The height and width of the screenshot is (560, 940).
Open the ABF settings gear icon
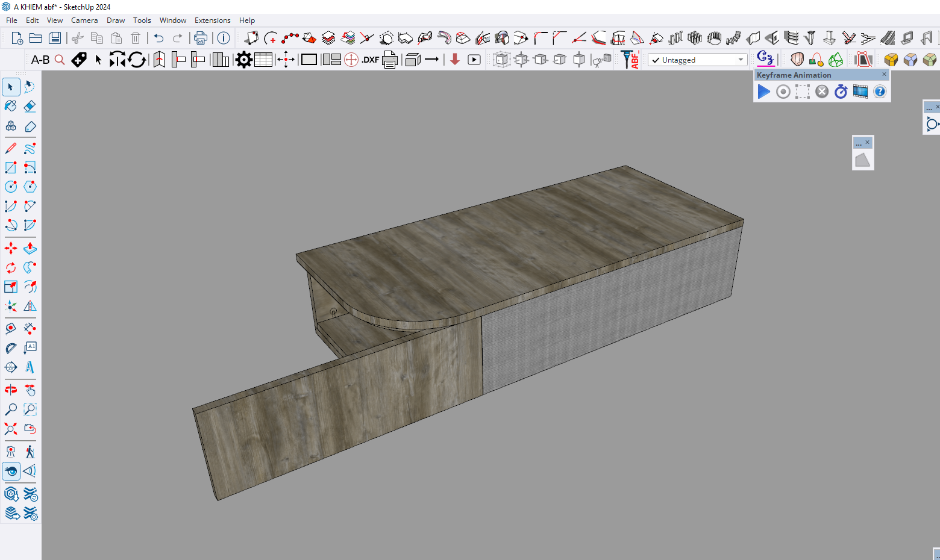[x=243, y=60]
